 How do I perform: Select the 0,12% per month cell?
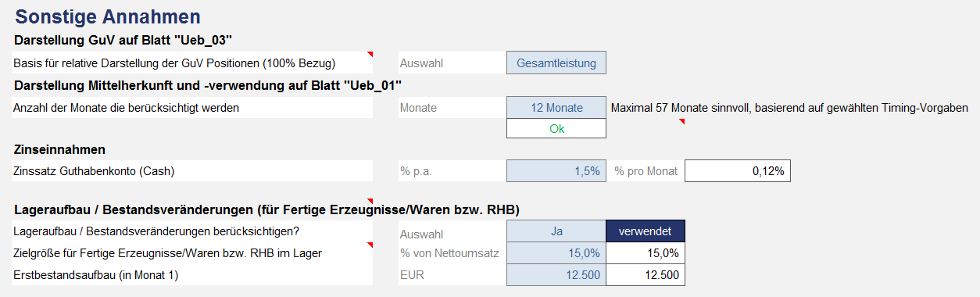[x=738, y=171]
